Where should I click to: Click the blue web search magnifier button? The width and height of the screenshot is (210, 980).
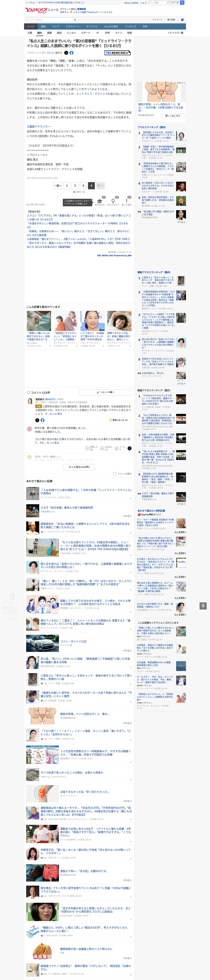pos(182,3)
